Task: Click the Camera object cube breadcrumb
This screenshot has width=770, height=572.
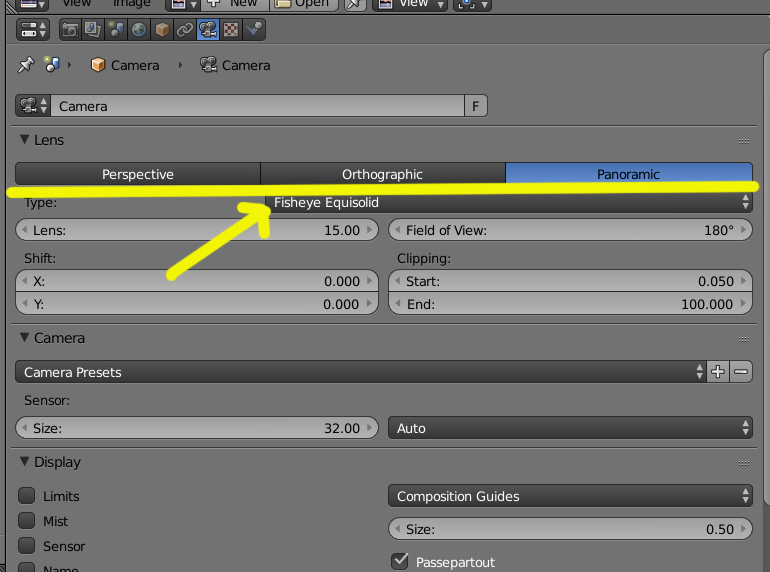Action: pyautogui.click(x=98, y=65)
